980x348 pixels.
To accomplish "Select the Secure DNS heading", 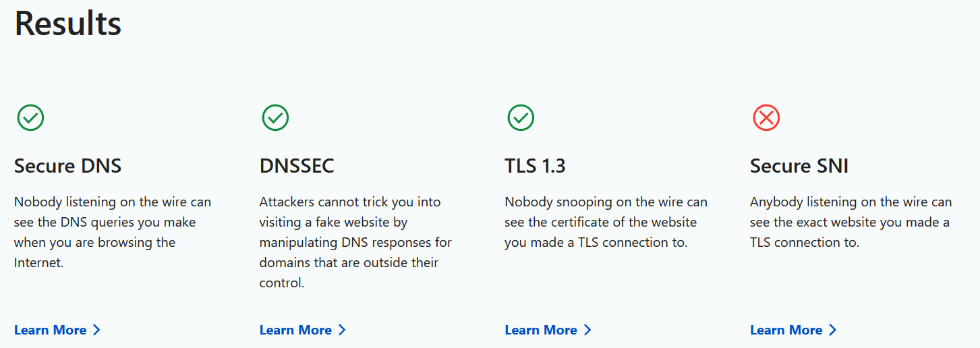I will (x=67, y=166).
